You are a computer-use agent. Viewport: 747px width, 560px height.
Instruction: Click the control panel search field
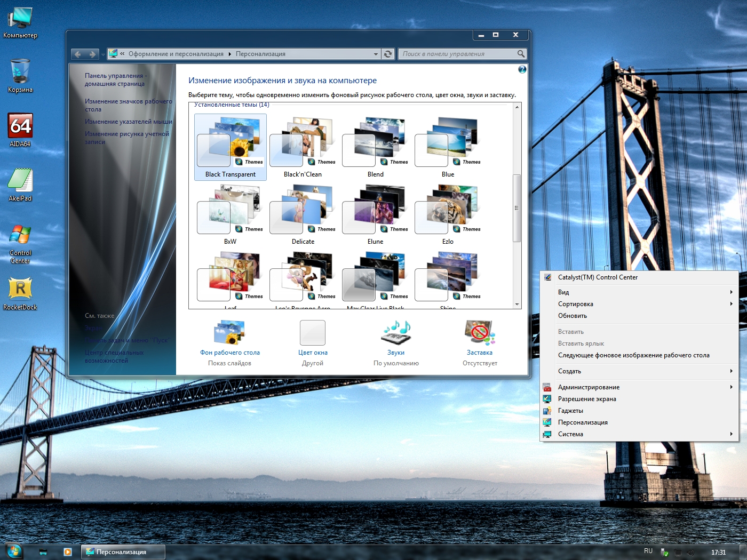coord(457,54)
